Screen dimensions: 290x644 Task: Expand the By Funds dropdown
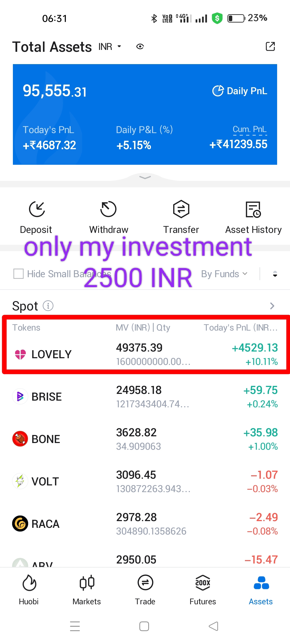click(224, 274)
